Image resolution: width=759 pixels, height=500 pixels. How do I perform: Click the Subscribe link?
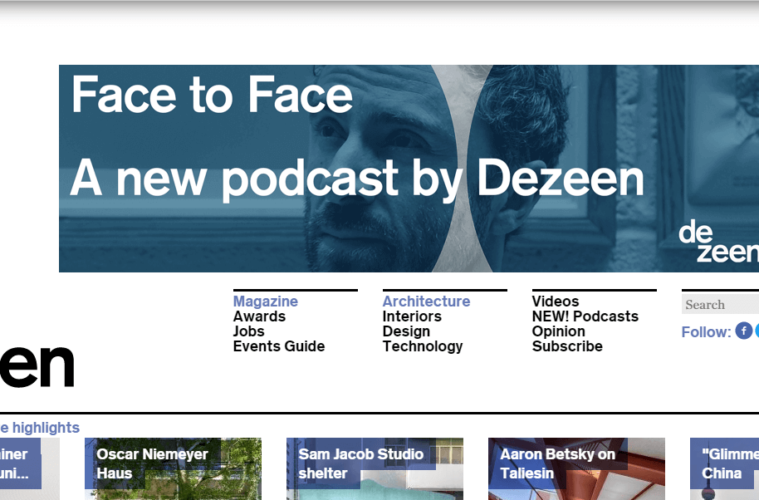pos(567,346)
